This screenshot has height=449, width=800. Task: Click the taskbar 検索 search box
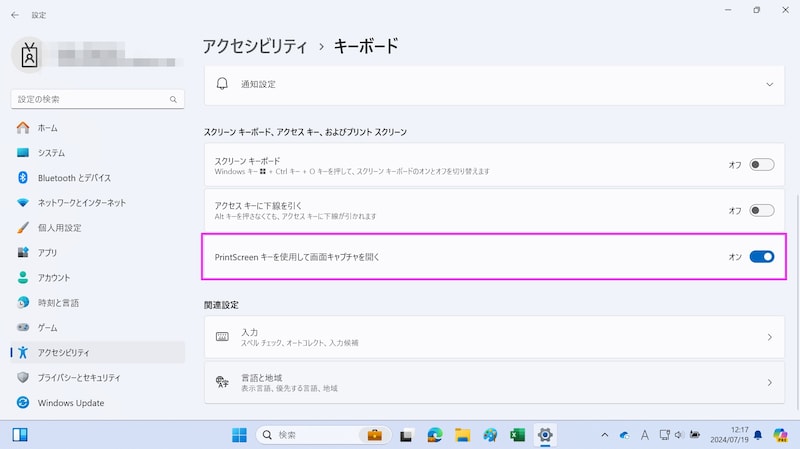(x=323, y=435)
